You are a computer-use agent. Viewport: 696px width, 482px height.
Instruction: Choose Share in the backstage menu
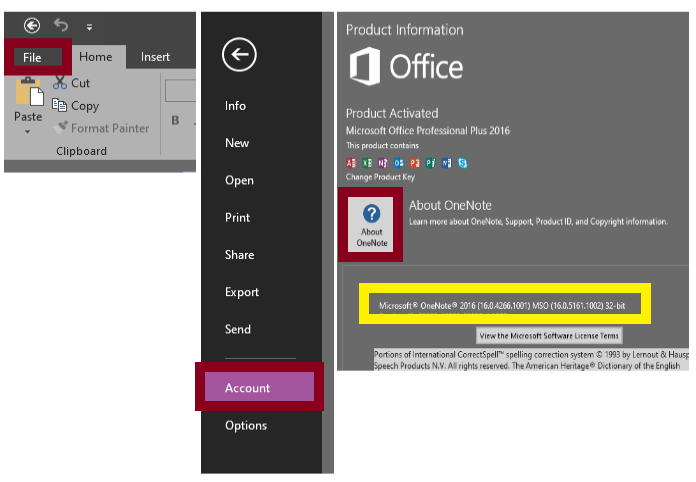tap(239, 255)
